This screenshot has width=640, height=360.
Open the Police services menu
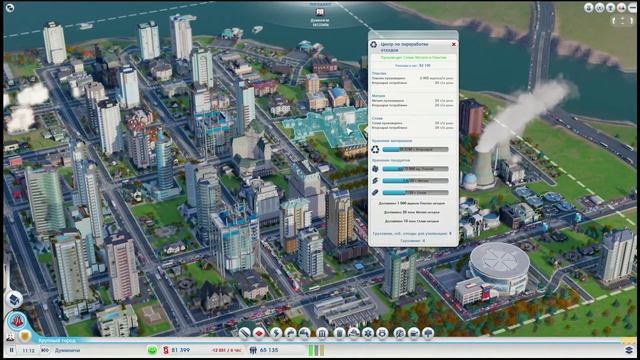[382, 333]
